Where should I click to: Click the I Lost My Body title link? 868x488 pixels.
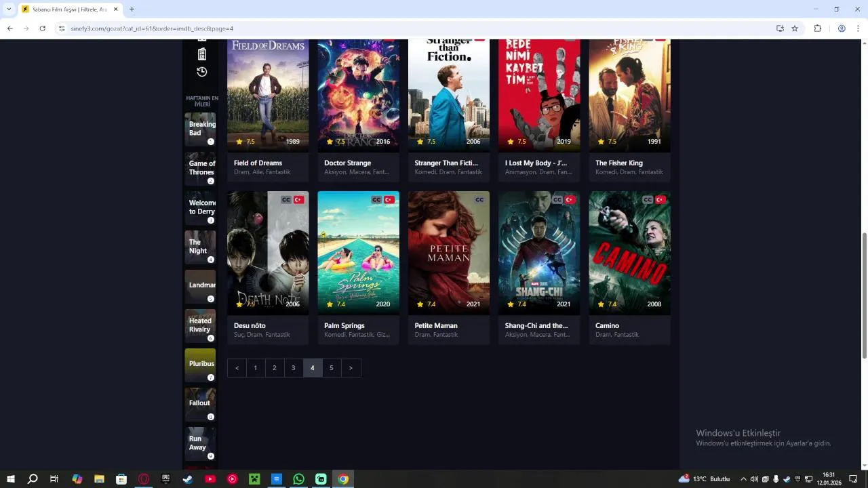[x=536, y=163]
